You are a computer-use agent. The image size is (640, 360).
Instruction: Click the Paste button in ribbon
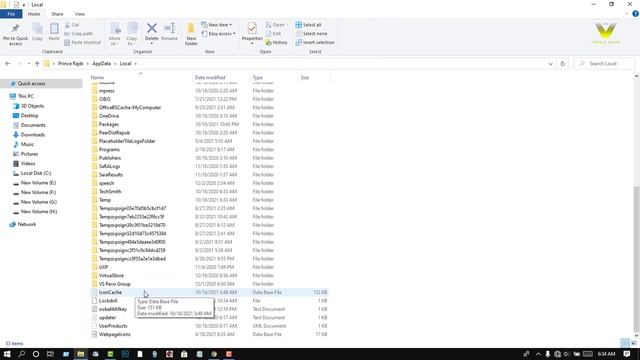pyautogui.click(x=54, y=32)
